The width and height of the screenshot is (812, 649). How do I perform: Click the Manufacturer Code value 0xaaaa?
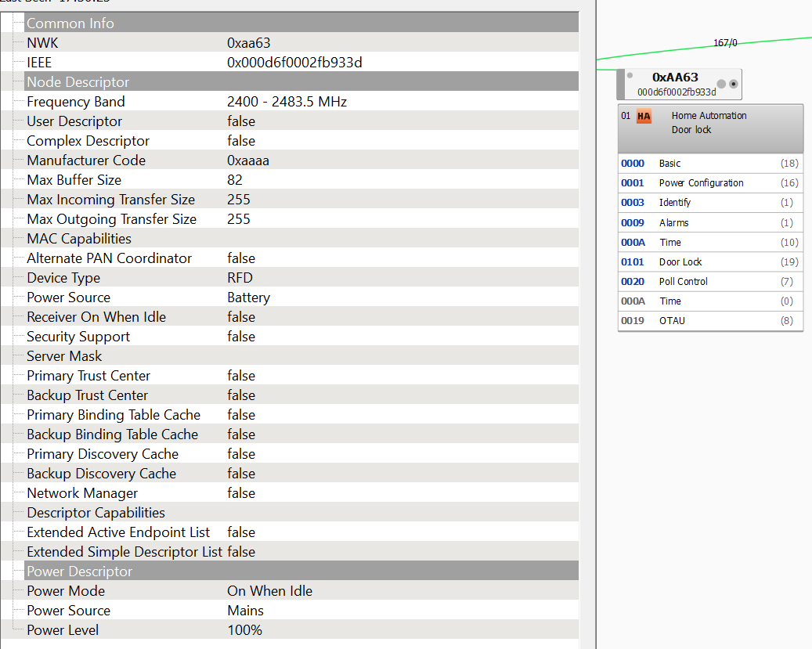(248, 160)
